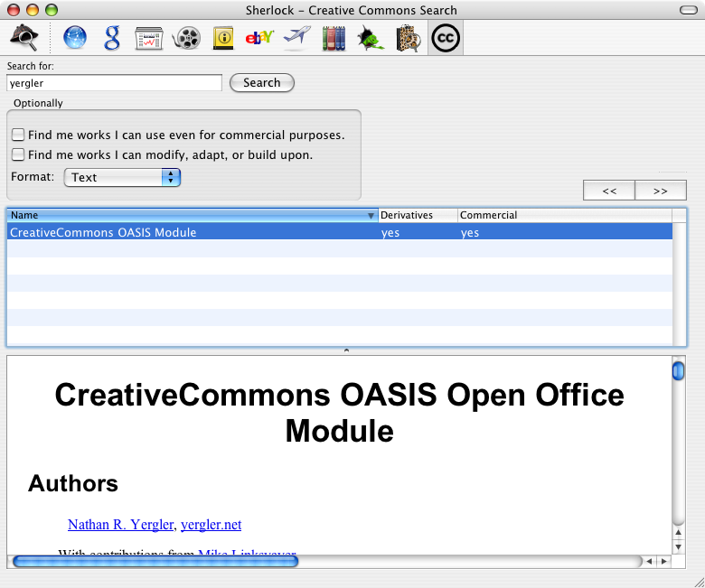
Task: Enable works I can modify checkbox
Action: [x=18, y=154]
